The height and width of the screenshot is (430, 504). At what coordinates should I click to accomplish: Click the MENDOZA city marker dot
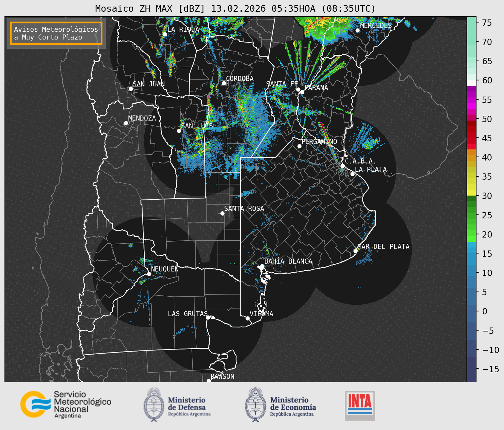tap(126, 123)
